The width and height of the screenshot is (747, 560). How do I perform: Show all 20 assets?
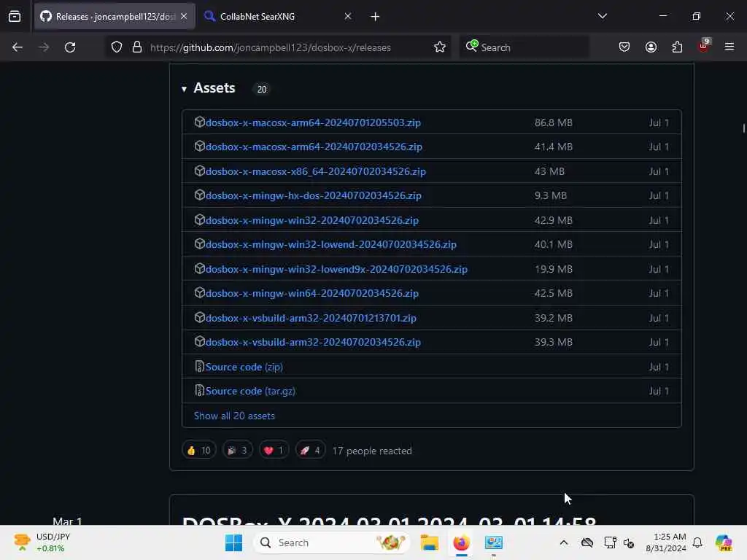pos(234,416)
